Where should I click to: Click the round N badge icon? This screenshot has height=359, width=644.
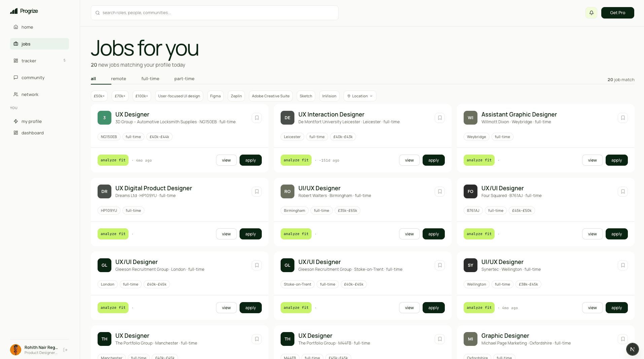(632, 349)
